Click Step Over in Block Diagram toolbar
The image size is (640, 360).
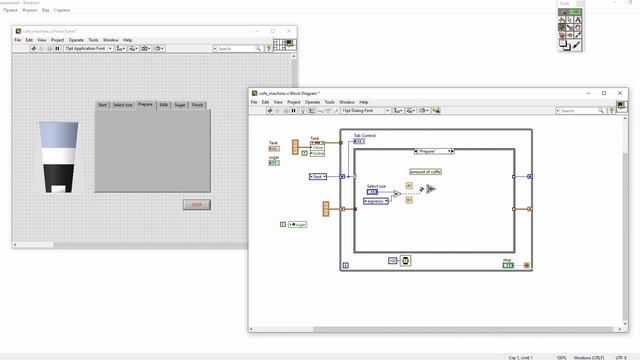click(x=328, y=111)
